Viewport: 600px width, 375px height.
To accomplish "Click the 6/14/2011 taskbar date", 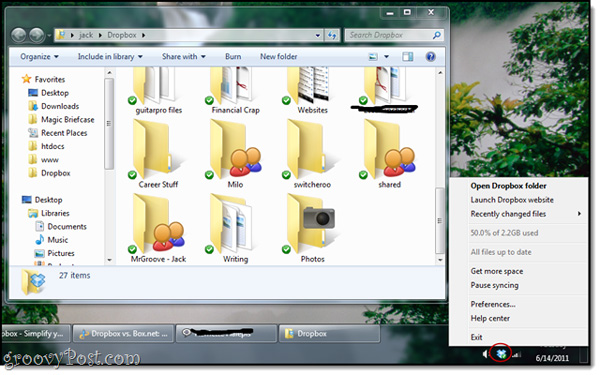I will coord(552,358).
